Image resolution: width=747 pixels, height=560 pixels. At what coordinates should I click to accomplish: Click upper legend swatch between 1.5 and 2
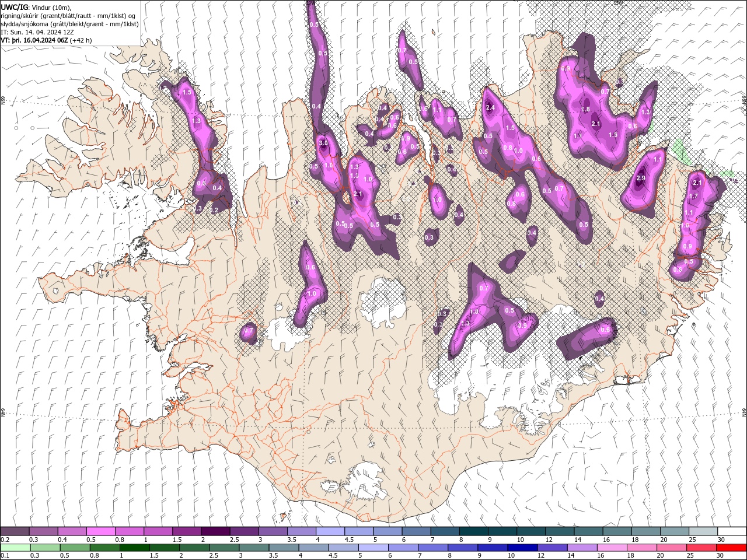pos(187,531)
